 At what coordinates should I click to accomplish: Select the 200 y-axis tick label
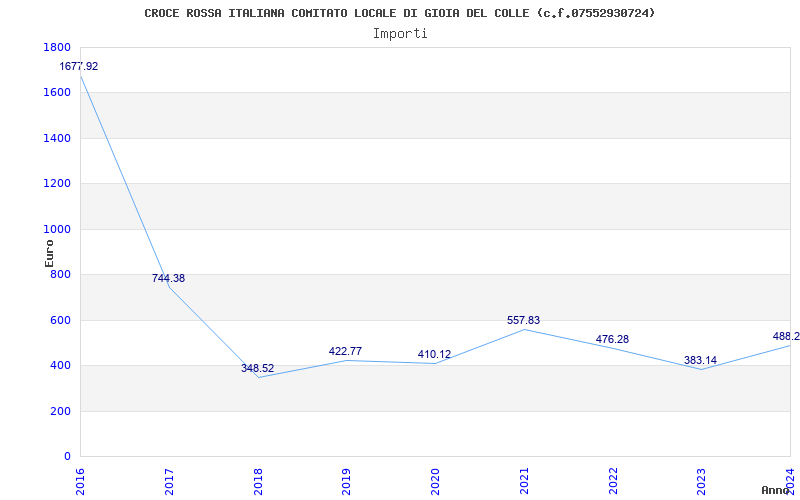[60, 411]
